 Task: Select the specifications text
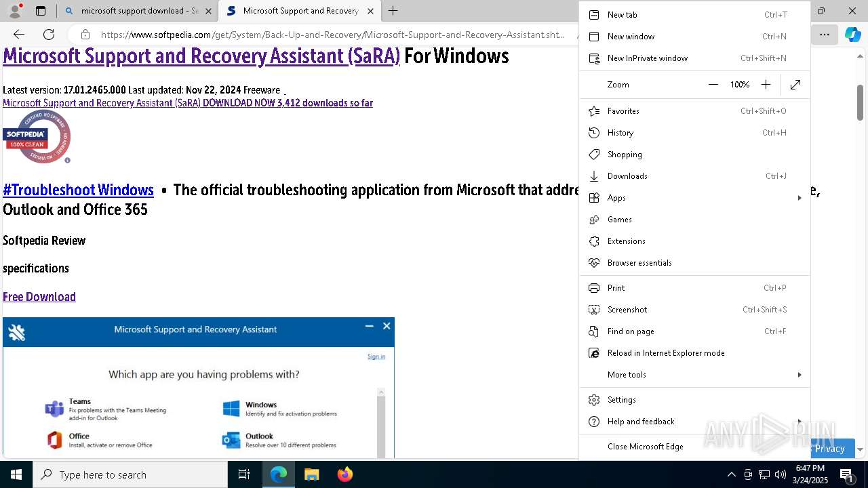(36, 268)
